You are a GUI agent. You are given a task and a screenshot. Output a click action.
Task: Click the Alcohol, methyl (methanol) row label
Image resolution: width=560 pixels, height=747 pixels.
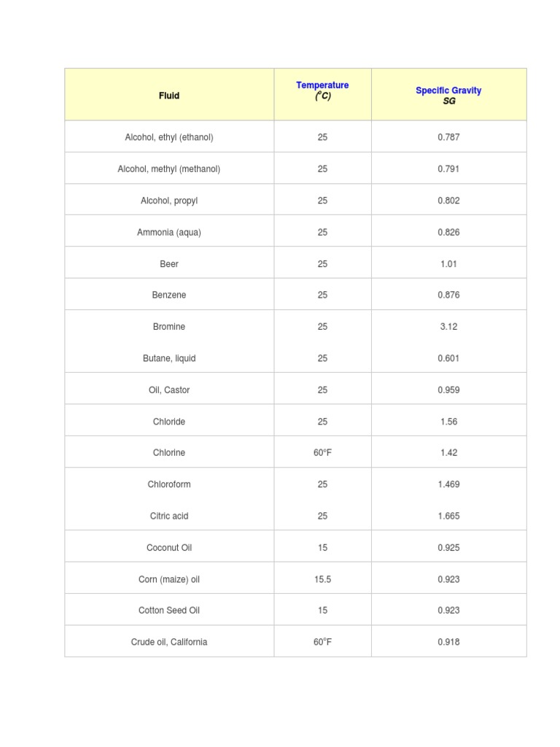169,169
